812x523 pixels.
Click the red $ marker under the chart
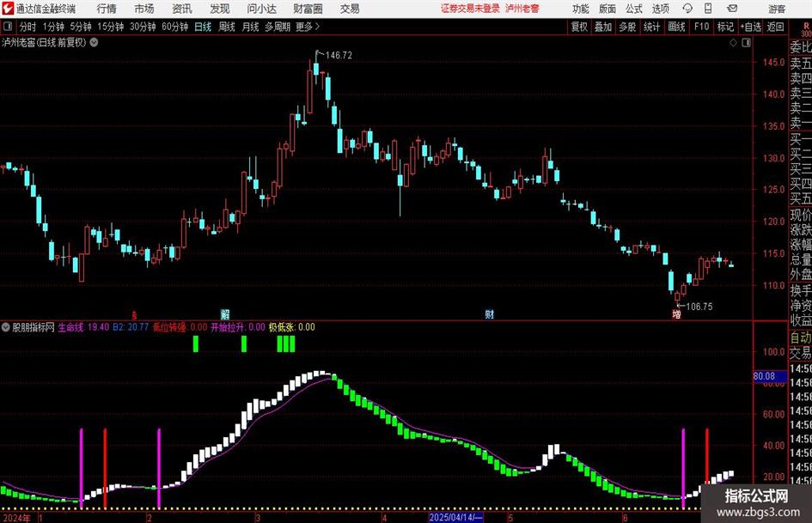pyautogui.click(x=134, y=314)
